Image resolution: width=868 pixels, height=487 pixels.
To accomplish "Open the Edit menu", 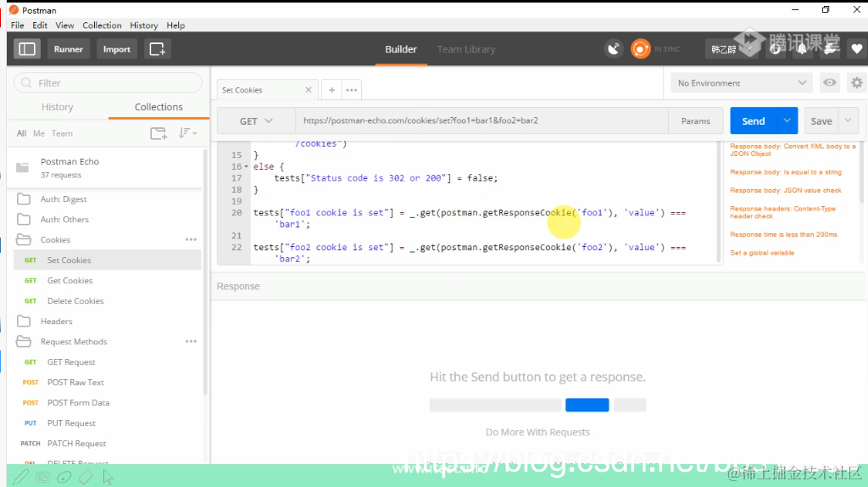I will tap(40, 25).
